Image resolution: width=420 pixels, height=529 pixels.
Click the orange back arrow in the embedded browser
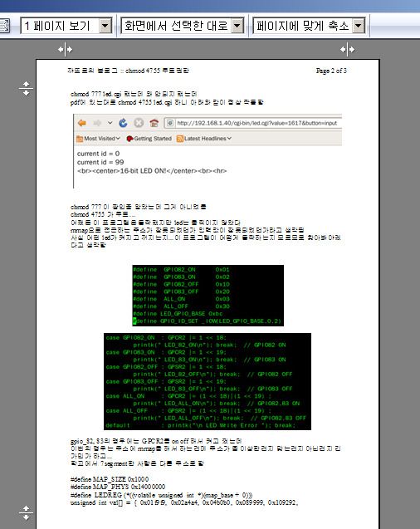pos(82,123)
